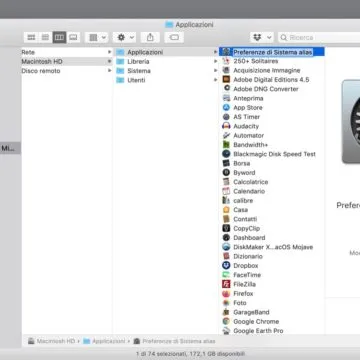This screenshot has width=360, height=360.
Task: Select the Bandwidth+ icon
Action: [x=226, y=145]
